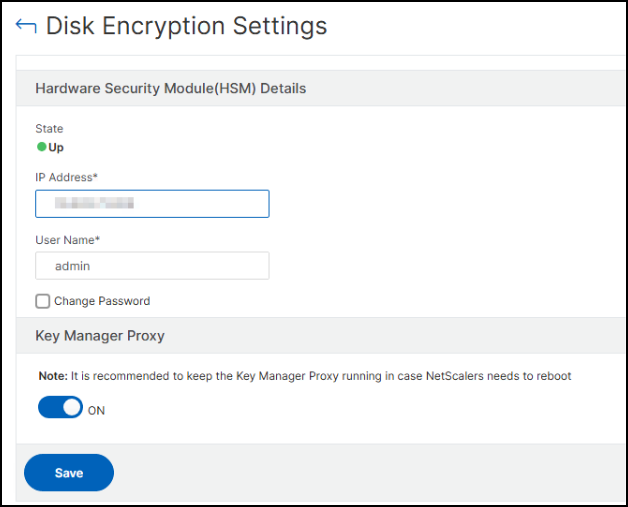Turn off the Key Manager Proxy toggle
Image resolution: width=628 pixels, height=507 pixels.
pyautogui.click(x=60, y=409)
